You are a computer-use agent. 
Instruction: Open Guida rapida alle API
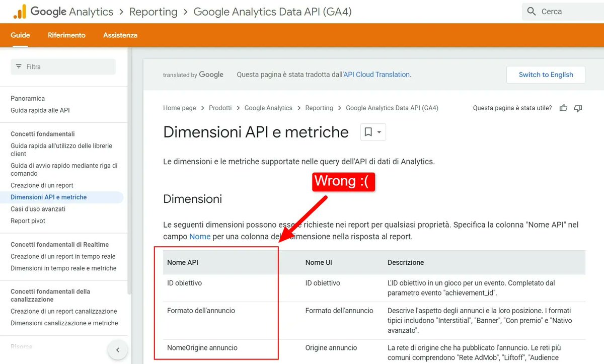[40, 110]
